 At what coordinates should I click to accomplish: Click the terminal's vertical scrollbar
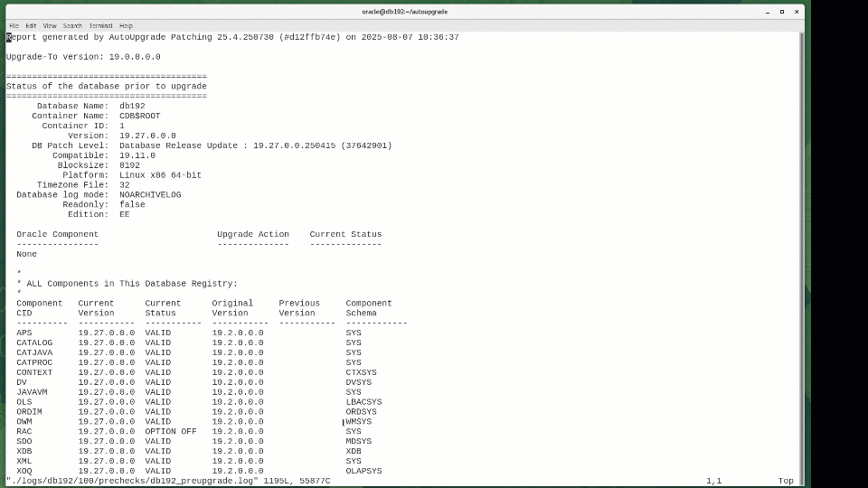click(x=801, y=253)
